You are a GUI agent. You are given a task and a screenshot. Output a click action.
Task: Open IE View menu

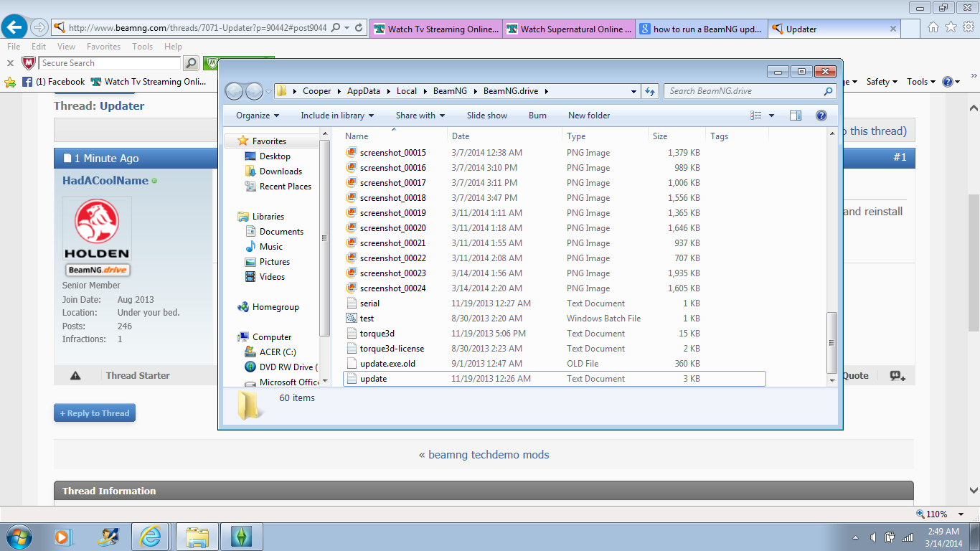point(67,47)
